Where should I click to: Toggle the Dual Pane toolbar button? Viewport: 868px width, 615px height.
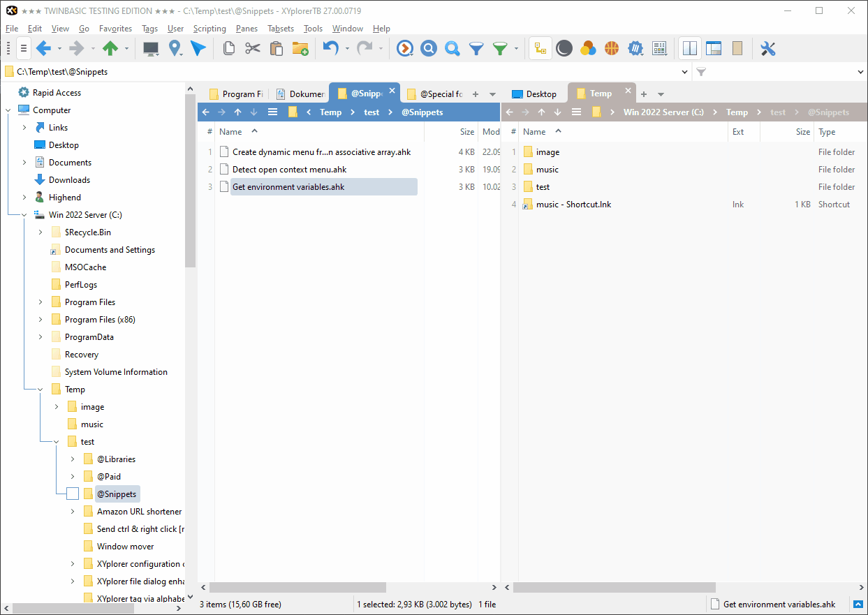[690, 48]
